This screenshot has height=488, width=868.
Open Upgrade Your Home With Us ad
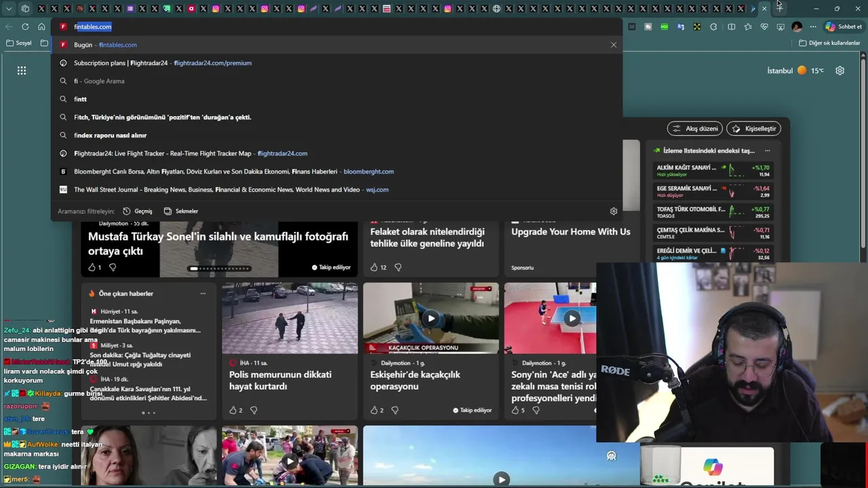point(571,232)
